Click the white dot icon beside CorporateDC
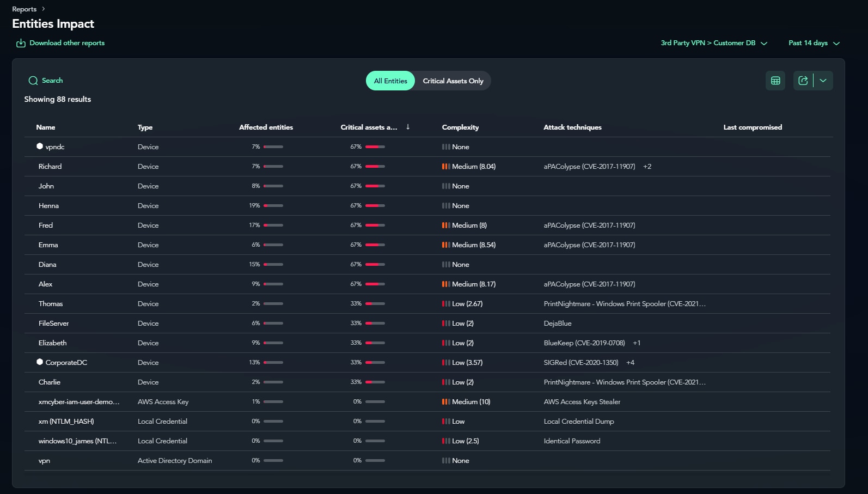Image resolution: width=868 pixels, height=494 pixels. [x=40, y=362]
